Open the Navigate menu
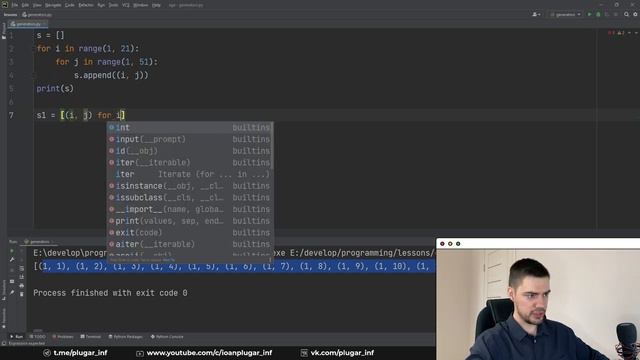This screenshot has width=640, height=360. [x=53, y=5]
